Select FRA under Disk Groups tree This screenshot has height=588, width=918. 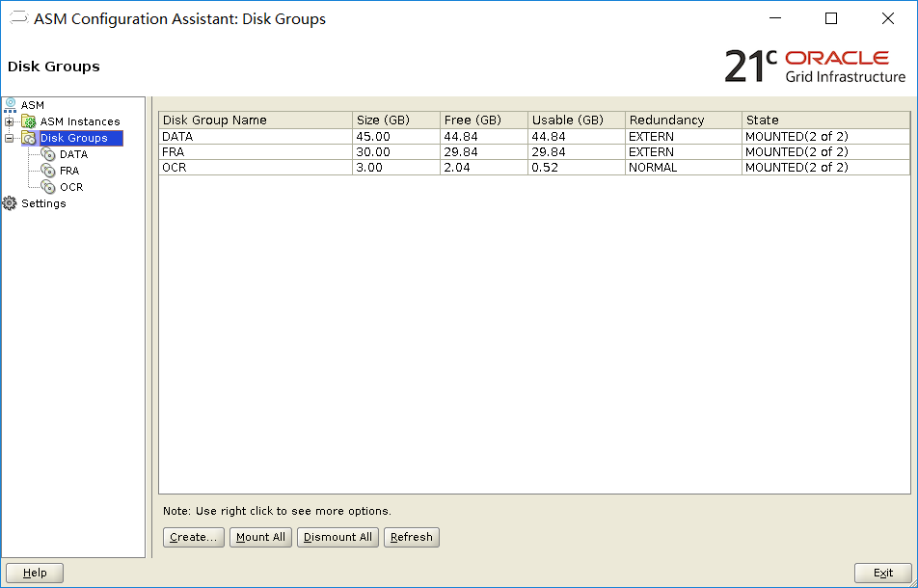pyautogui.click(x=69, y=171)
